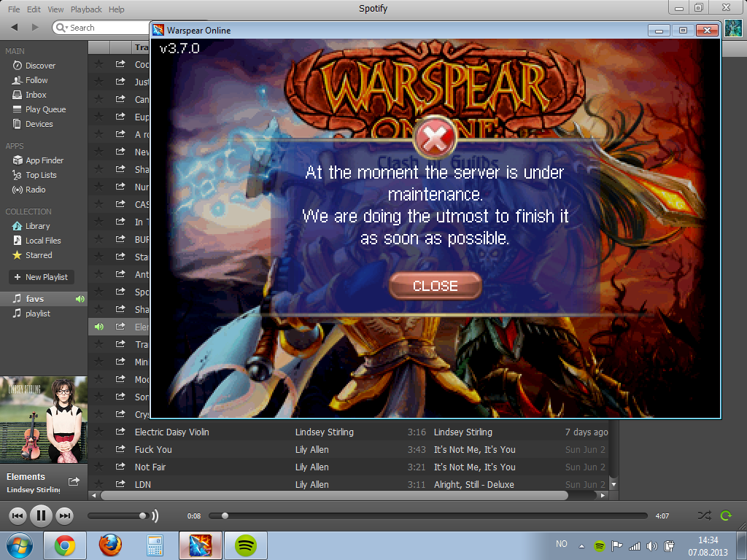Share the Not Fair track
The height and width of the screenshot is (560, 747).
coord(120,467)
